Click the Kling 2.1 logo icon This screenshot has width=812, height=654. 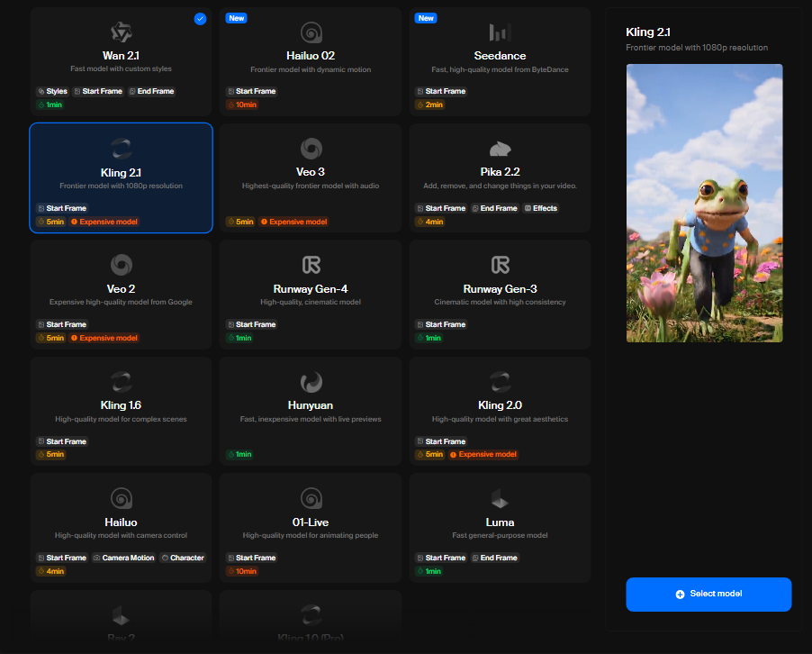point(122,150)
